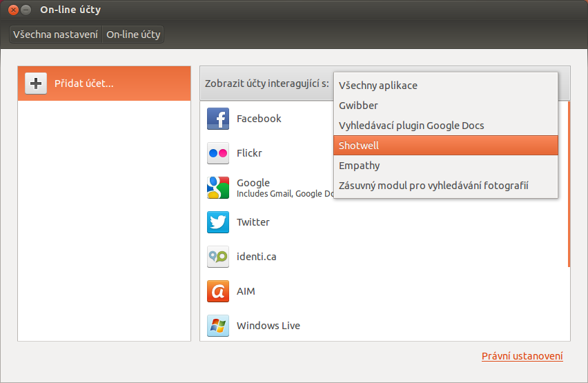Click the identi.ca provider label
588x383 pixels.
tap(257, 257)
